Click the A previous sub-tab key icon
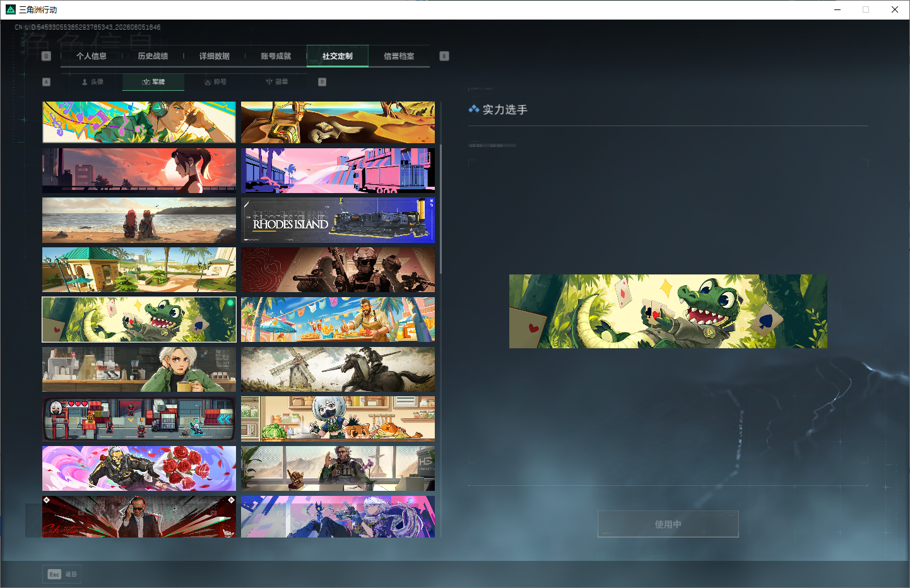The width and height of the screenshot is (910, 588). (x=46, y=82)
